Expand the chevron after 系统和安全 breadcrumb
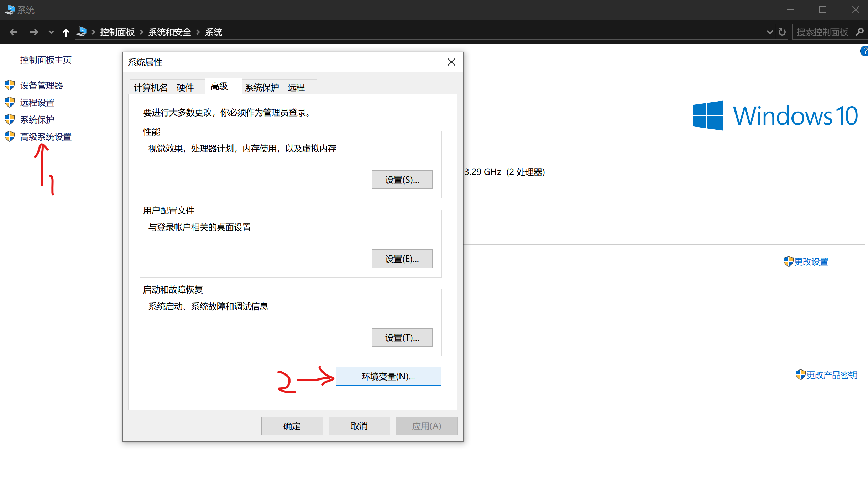The width and height of the screenshot is (868, 481). point(198,32)
